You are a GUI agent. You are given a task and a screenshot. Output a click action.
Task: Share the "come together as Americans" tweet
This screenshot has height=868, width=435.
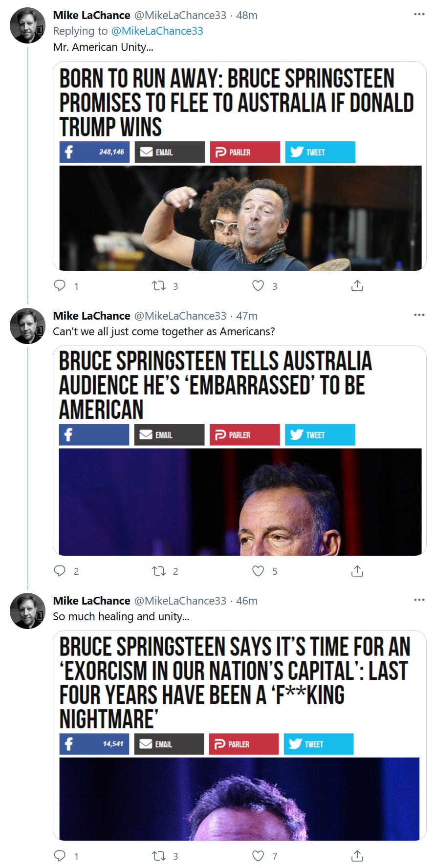357,570
